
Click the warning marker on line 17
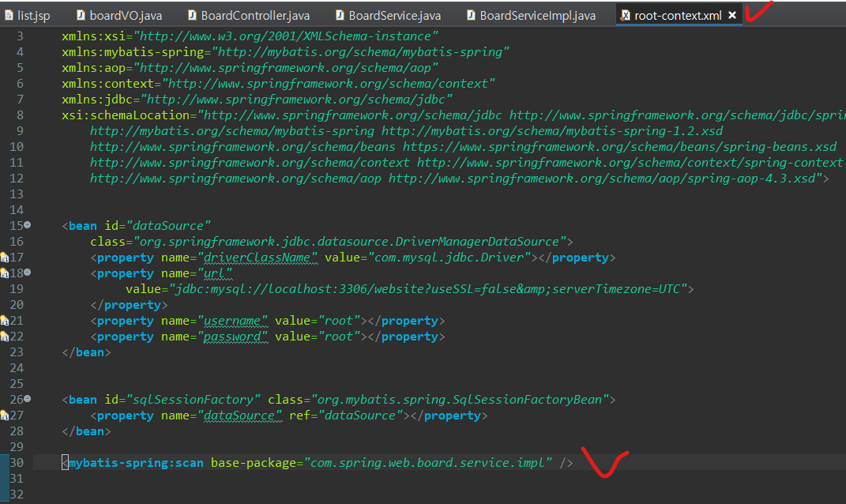point(4,258)
